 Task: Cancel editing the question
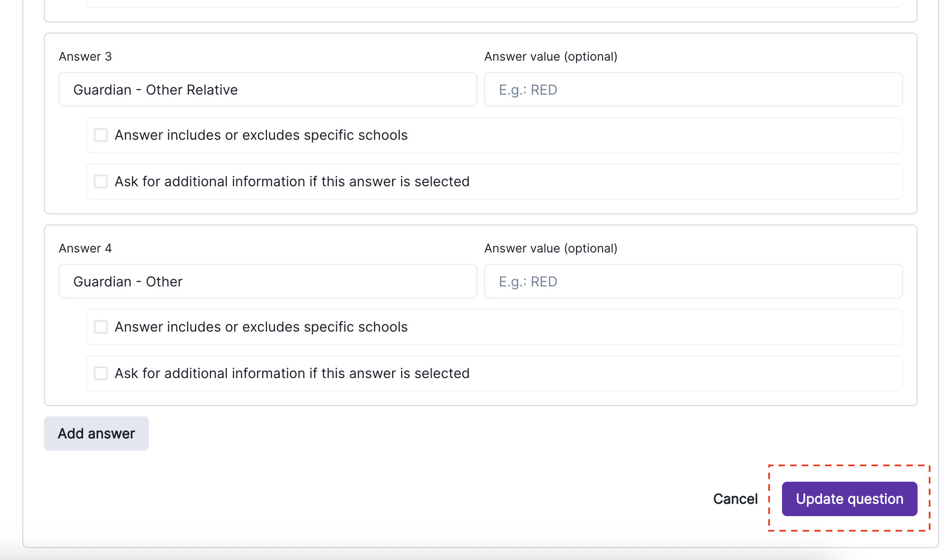coord(735,499)
